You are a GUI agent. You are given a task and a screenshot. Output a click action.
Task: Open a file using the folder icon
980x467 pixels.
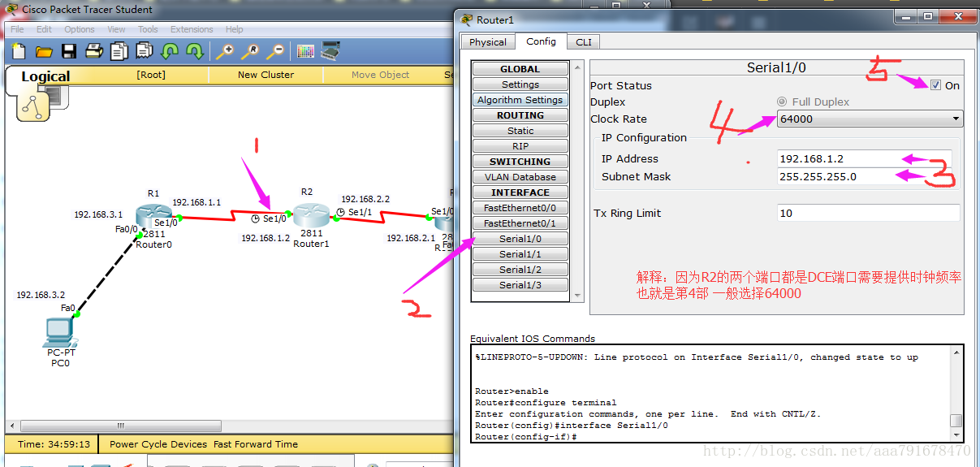coord(44,51)
